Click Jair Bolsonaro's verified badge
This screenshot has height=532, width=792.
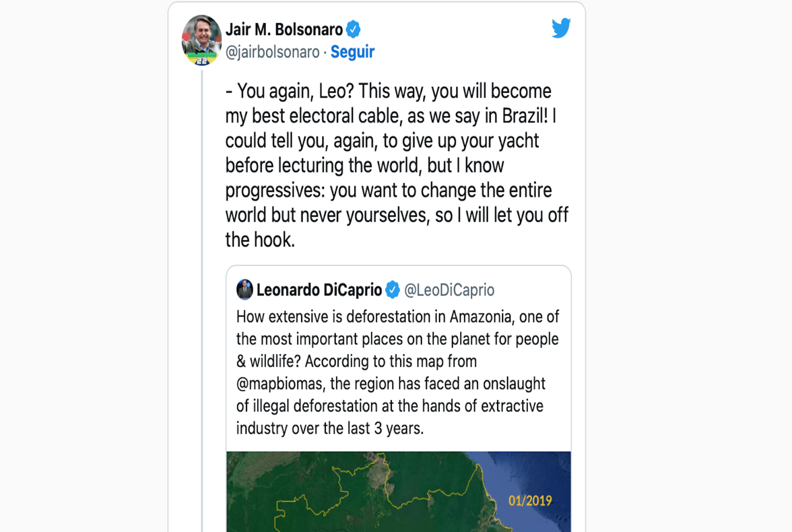(353, 29)
